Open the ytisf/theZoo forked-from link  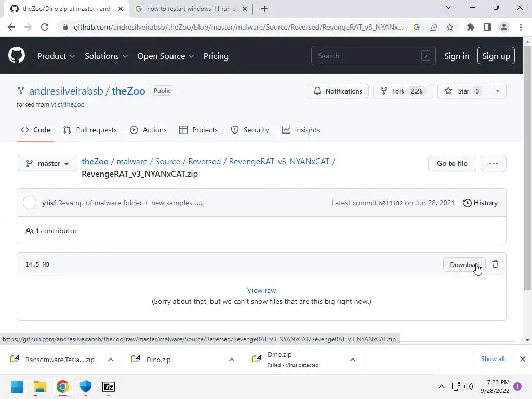tap(68, 104)
